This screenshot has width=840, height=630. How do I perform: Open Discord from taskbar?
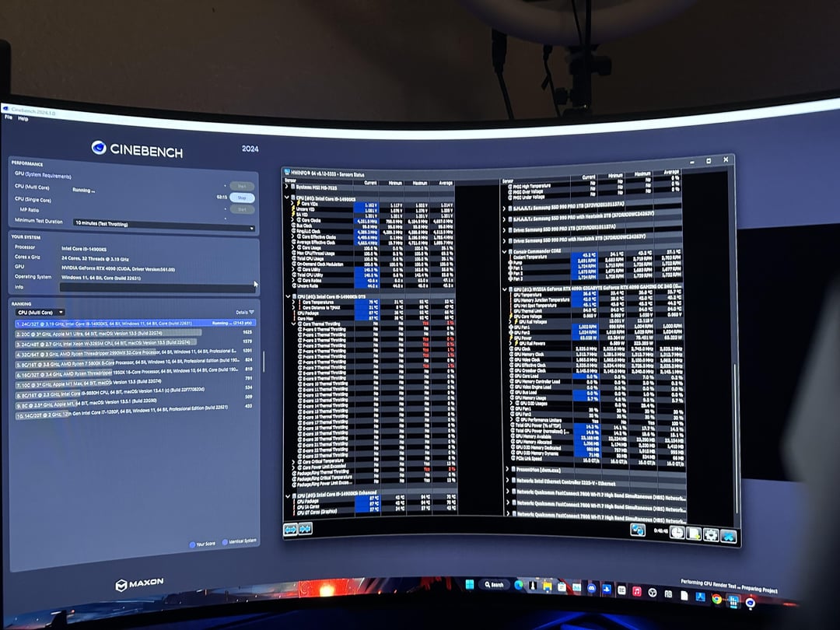(x=591, y=588)
